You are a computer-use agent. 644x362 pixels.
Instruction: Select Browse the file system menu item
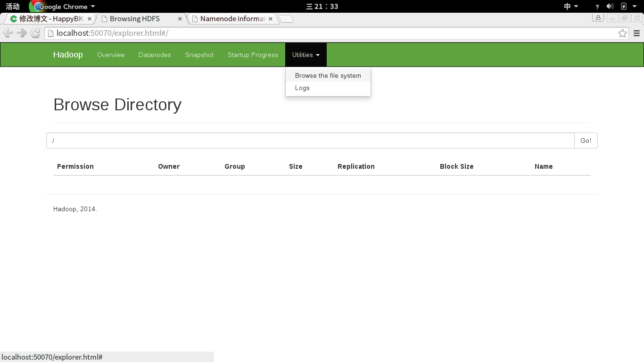(x=328, y=75)
